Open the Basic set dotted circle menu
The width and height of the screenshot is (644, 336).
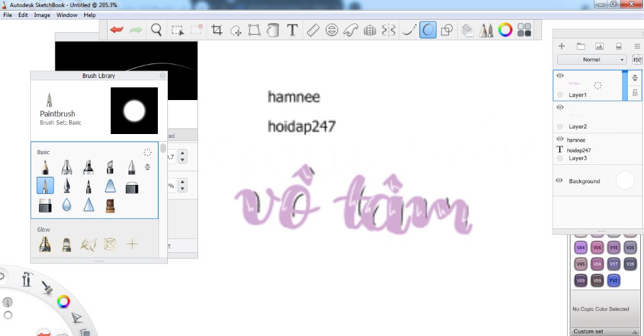point(147,152)
